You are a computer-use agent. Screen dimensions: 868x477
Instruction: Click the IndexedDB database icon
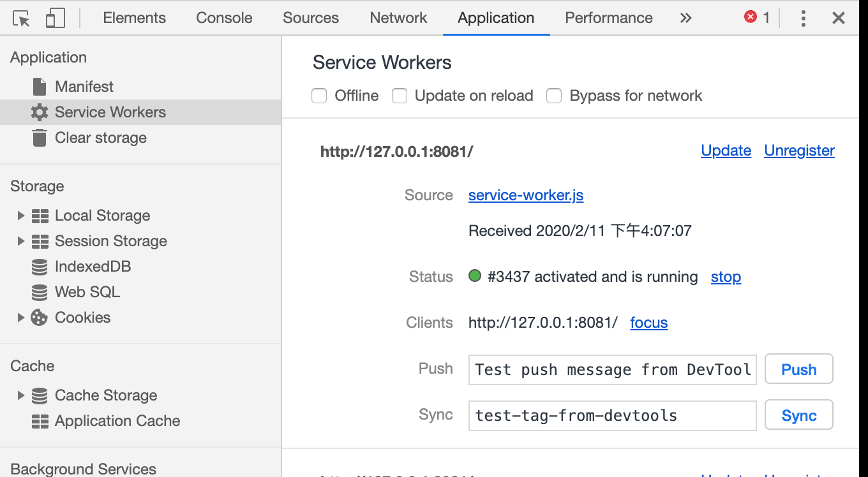40,267
